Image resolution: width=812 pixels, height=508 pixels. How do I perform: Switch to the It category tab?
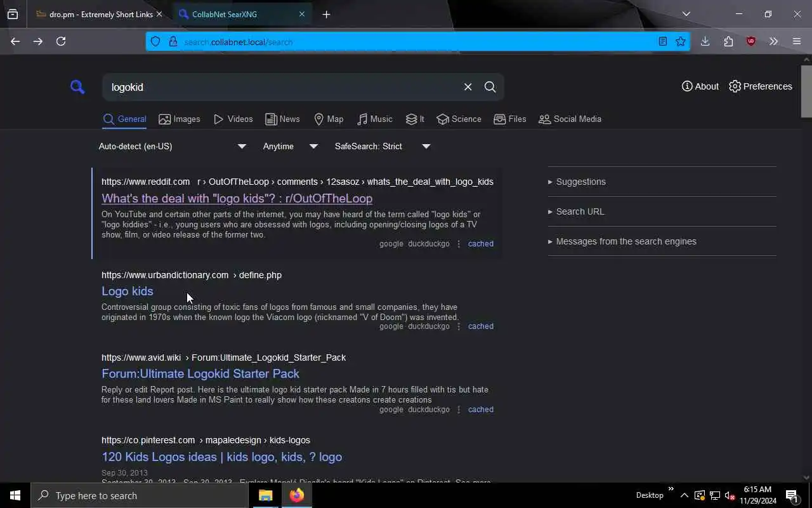pyautogui.click(x=415, y=119)
